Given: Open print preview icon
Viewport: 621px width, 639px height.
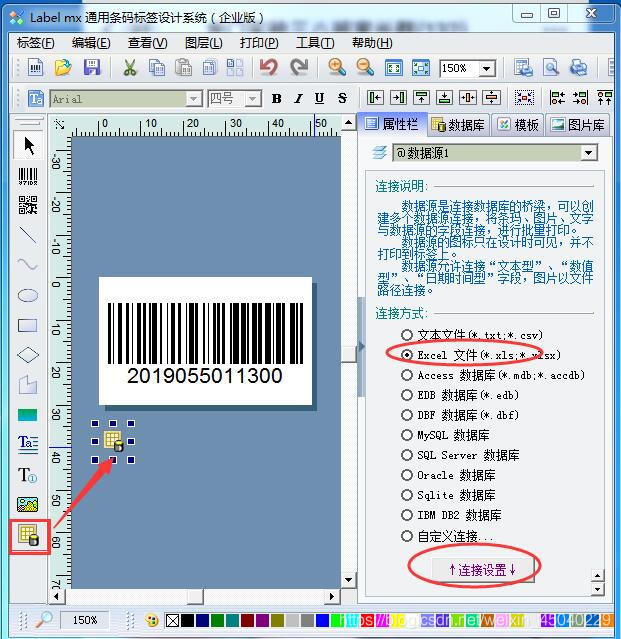Looking at the screenshot, I should click(551, 68).
